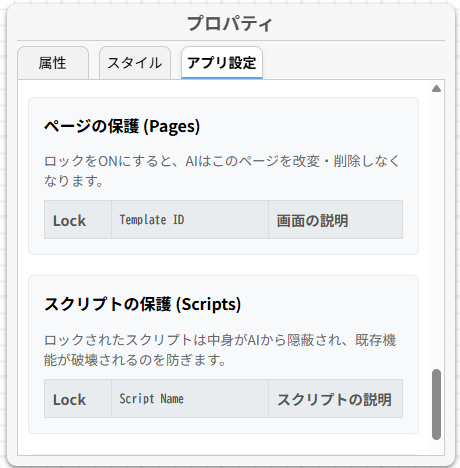Click the Scripts lock description text
Screen dimensions: 460x468
point(220,350)
